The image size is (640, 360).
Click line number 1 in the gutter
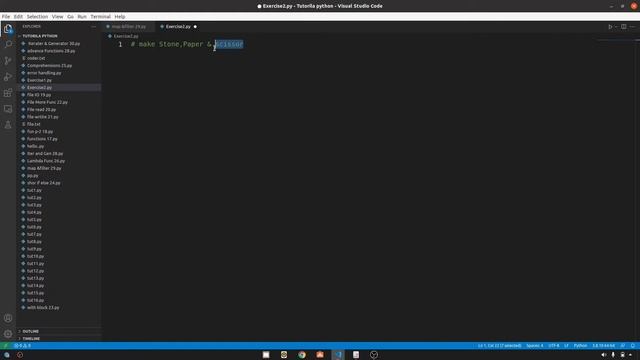(120, 44)
